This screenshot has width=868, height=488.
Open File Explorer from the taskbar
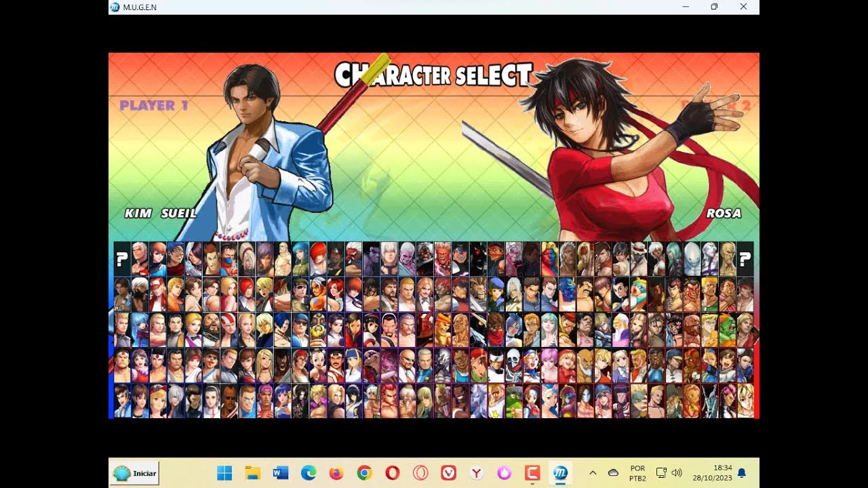pos(252,473)
